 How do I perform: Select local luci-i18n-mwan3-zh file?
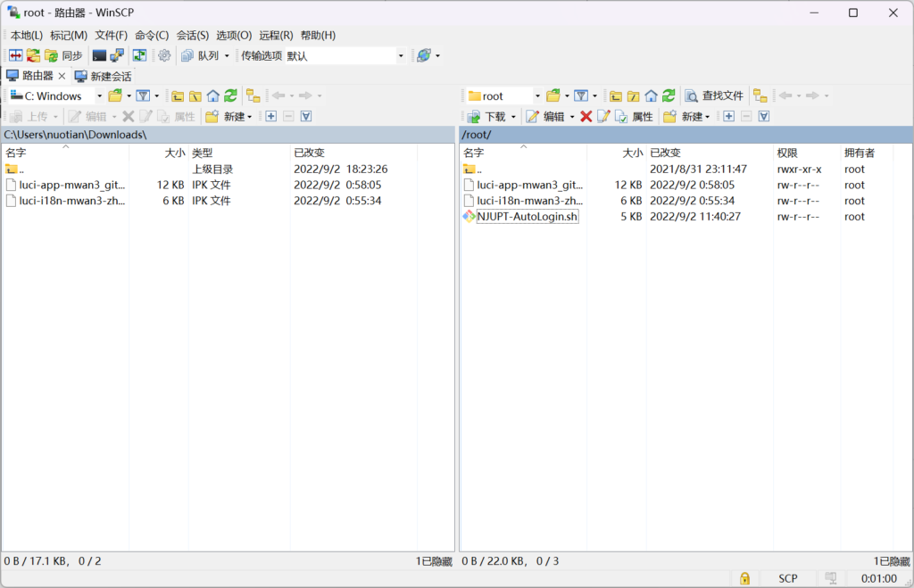[71, 201]
